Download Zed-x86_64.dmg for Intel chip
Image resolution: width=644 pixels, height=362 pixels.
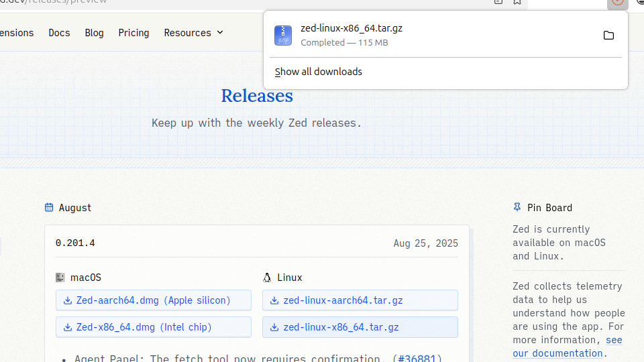tap(154, 327)
